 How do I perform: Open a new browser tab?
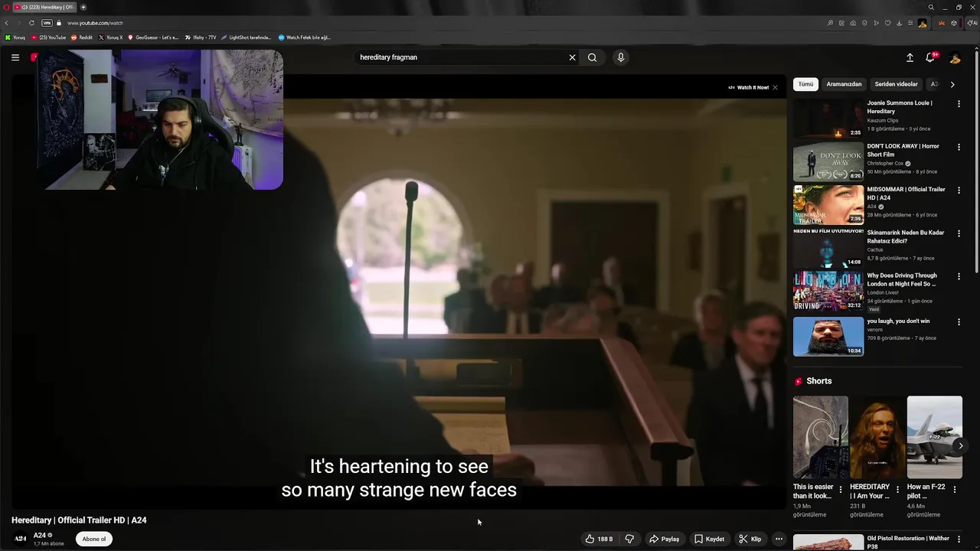coord(83,7)
